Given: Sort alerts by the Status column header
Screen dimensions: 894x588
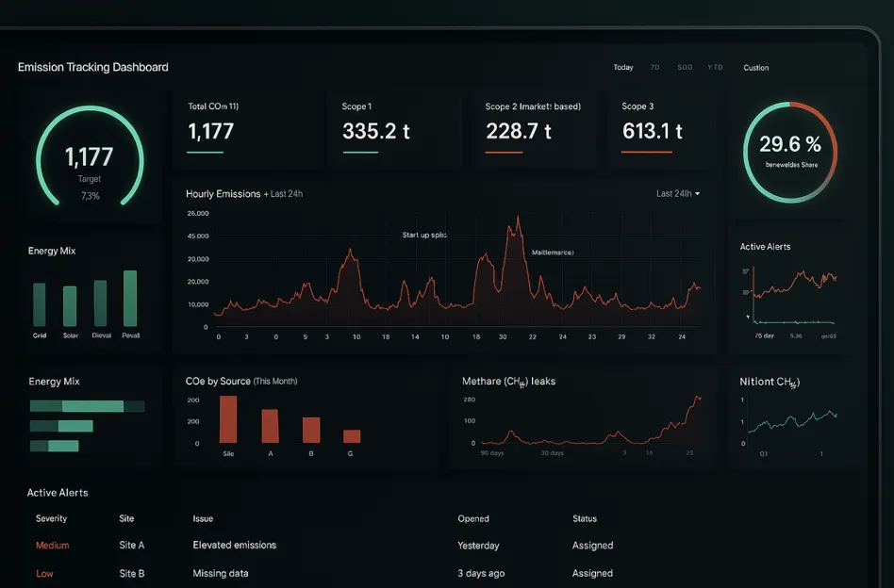Looking at the screenshot, I should (585, 518).
